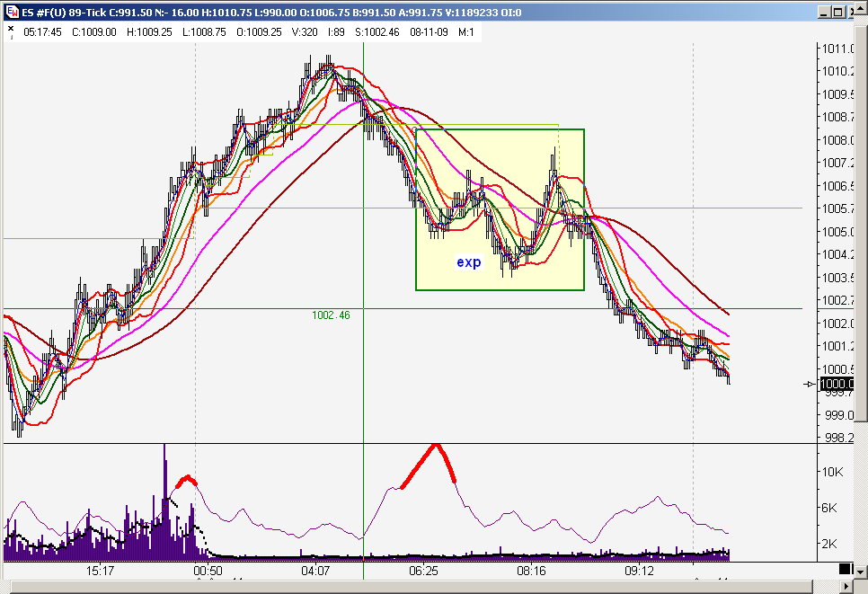Viewport: 868px width, 594px height.
Task: Click the 06:25 time axis label
Action: point(423,571)
